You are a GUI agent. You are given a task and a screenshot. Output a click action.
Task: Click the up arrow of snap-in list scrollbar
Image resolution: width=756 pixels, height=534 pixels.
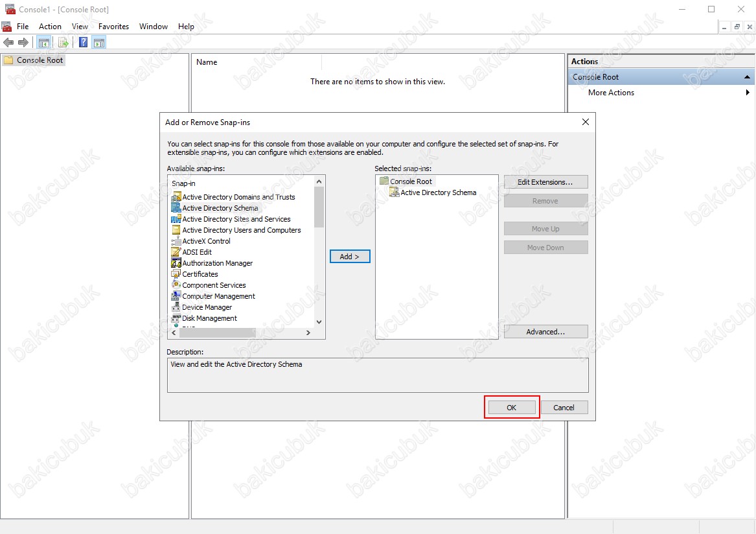(x=319, y=181)
